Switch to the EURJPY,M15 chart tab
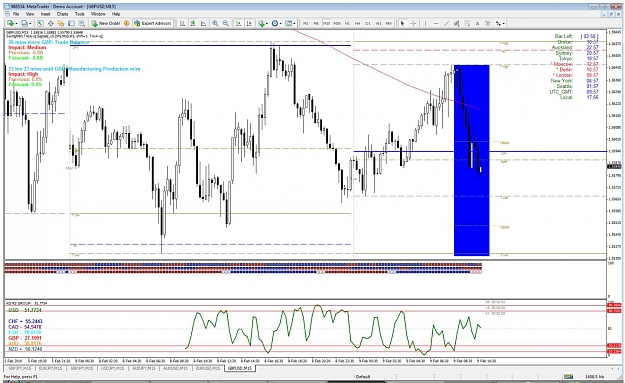The width and height of the screenshot is (625, 383). coord(51,368)
